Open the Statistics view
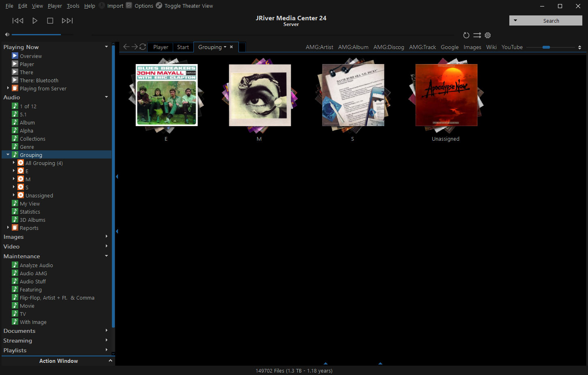Screen dimensions: 588x375 point(30,212)
